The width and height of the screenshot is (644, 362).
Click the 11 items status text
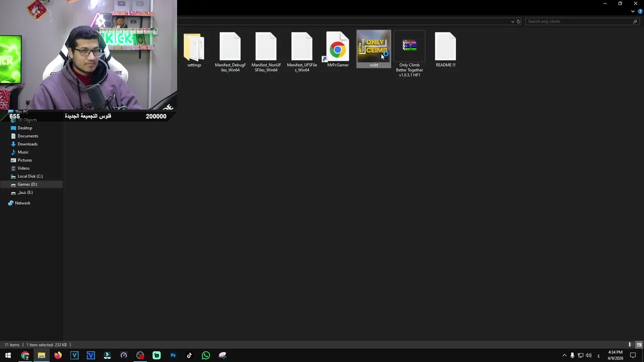[x=12, y=345]
